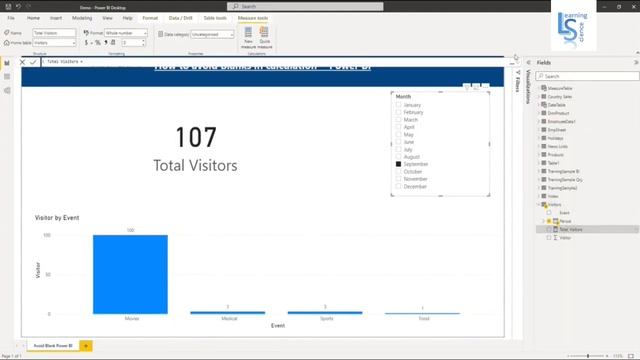640x360 pixels.
Task: Switch to Data view icon in left sidebar
Action: 7,77
